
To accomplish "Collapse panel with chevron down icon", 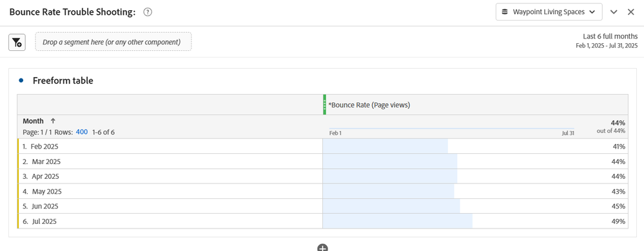I will [614, 12].
